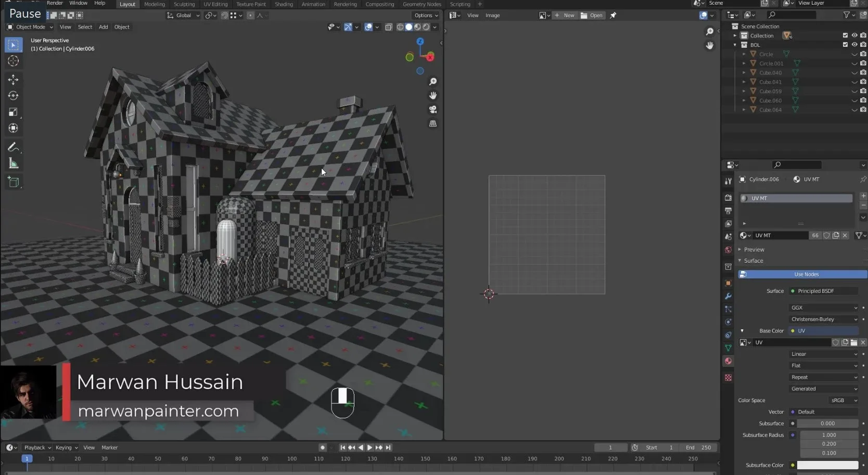Switch viewport to wireframe shading

coord(400,27)
